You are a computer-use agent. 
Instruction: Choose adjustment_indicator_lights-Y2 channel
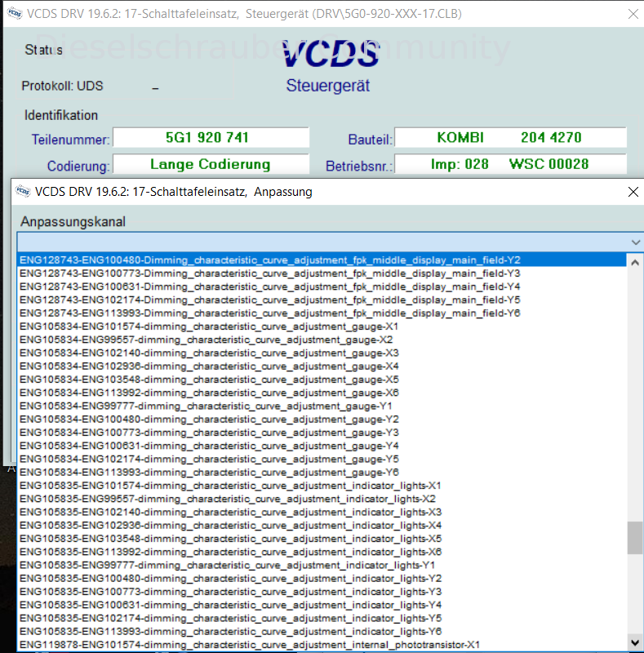(x=322, y=579)
